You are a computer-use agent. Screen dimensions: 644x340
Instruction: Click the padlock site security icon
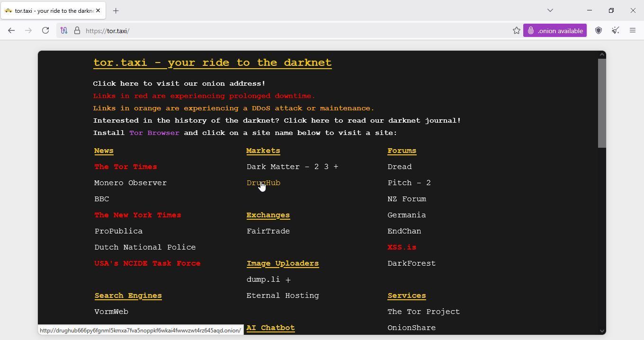[x=77, y=31]
